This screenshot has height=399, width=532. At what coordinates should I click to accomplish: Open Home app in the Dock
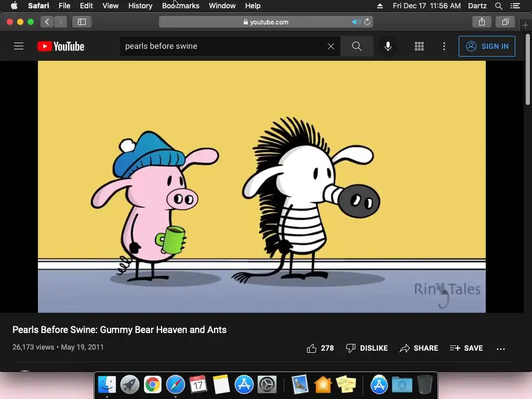[323, 385]
